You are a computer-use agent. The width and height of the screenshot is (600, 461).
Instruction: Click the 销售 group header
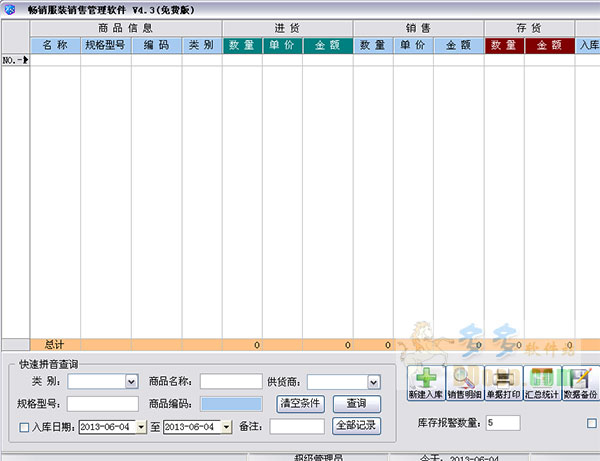coord(419,28)
